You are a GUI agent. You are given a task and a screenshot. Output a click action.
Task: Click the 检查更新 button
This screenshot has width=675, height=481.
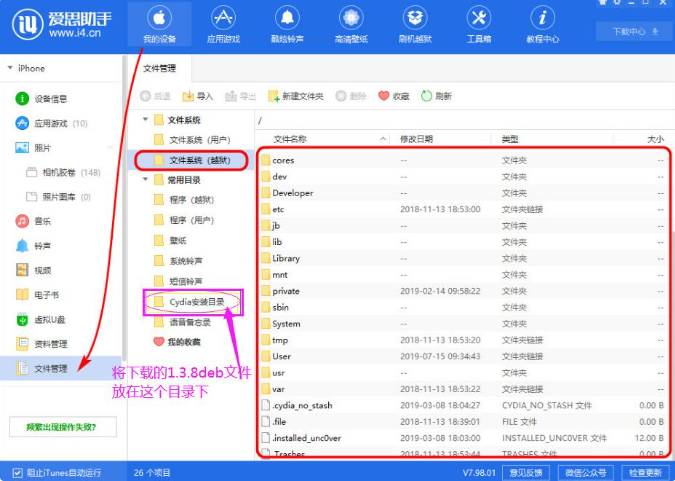tap(646, 472)
